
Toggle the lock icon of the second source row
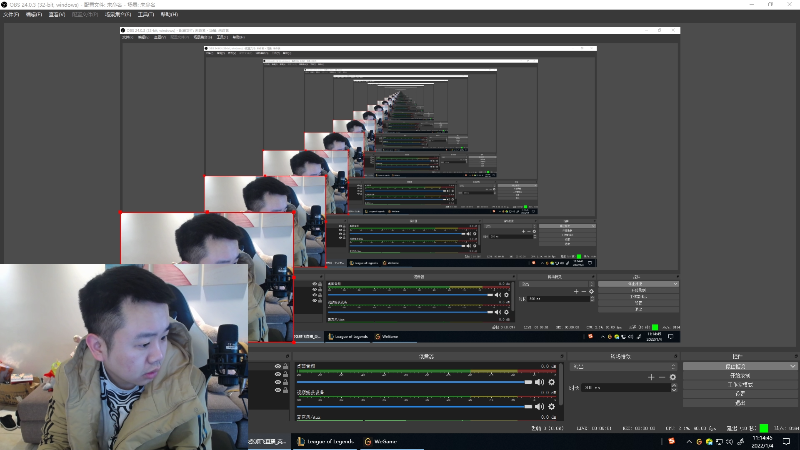[286, 374]
